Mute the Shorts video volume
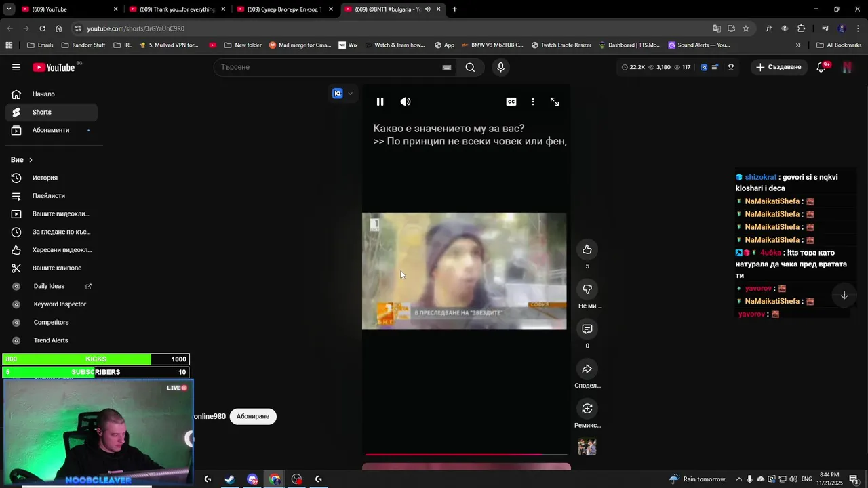This screenshot has width=868, height=488. (406, 102)
